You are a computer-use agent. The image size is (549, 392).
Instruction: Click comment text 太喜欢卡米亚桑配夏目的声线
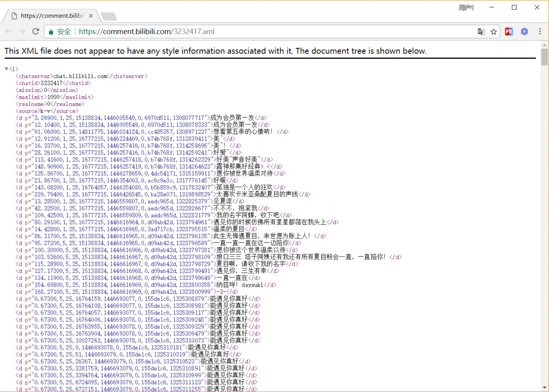pos(257,194)
